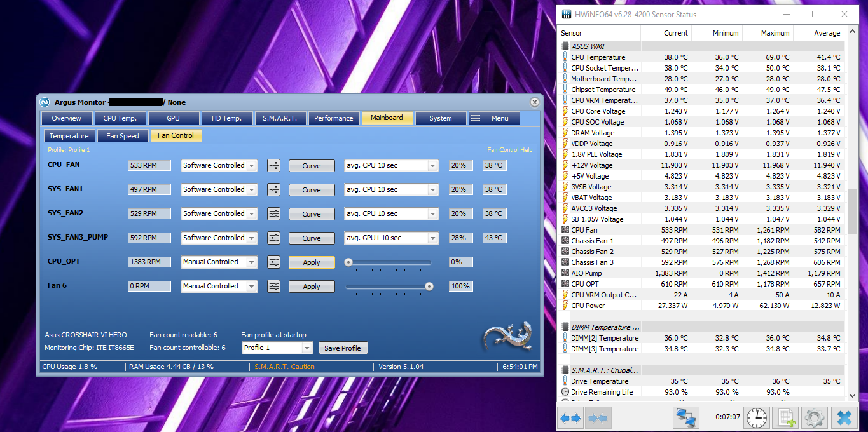Viewport: 868px width, 432px height.
Task: Click fan icon beside Chassis Fan 2
Action: click(x=565, y=252)
